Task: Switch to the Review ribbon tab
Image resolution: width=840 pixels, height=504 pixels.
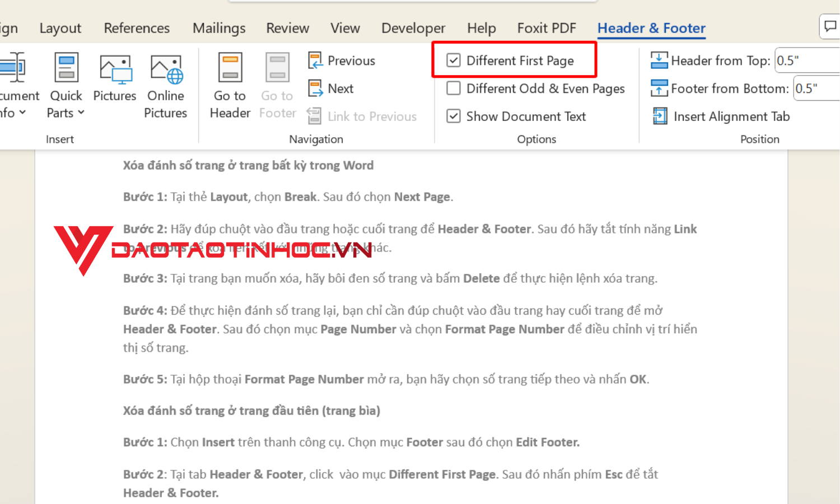Action: click(287, 27)
